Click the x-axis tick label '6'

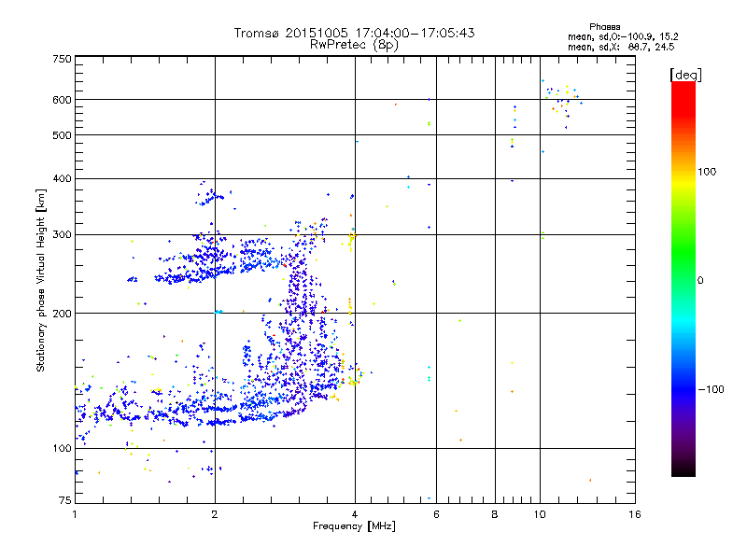pos(436,514)
